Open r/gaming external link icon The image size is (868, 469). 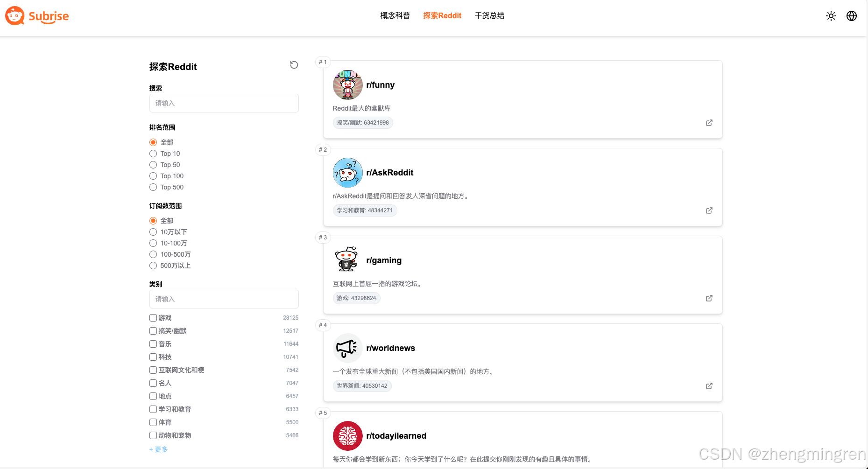point(709,298)
